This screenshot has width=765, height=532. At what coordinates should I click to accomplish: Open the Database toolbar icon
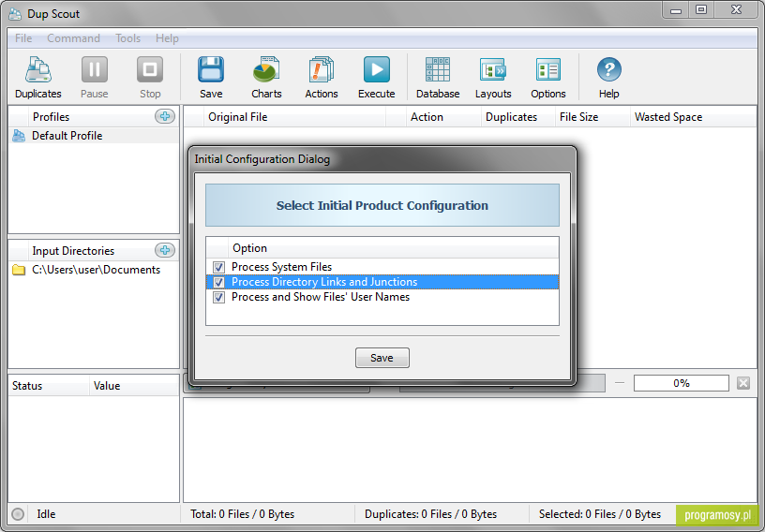tap(438, 69)
